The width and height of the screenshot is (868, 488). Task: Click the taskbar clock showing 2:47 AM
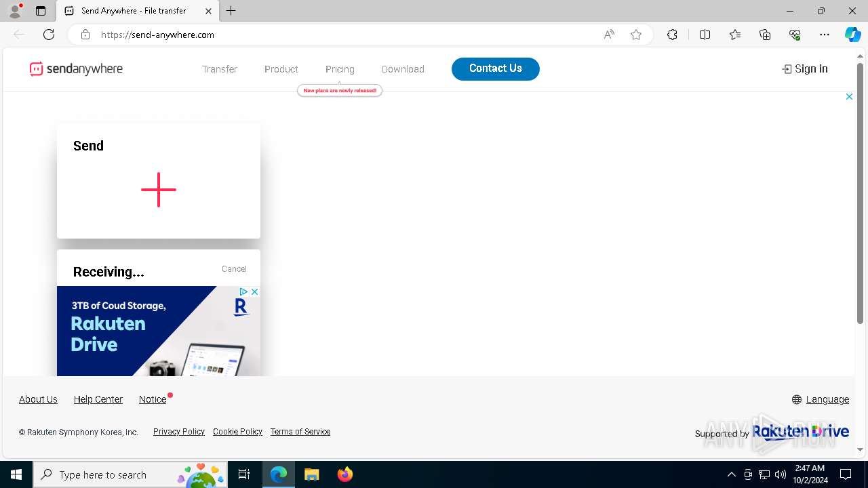[810, 474]
